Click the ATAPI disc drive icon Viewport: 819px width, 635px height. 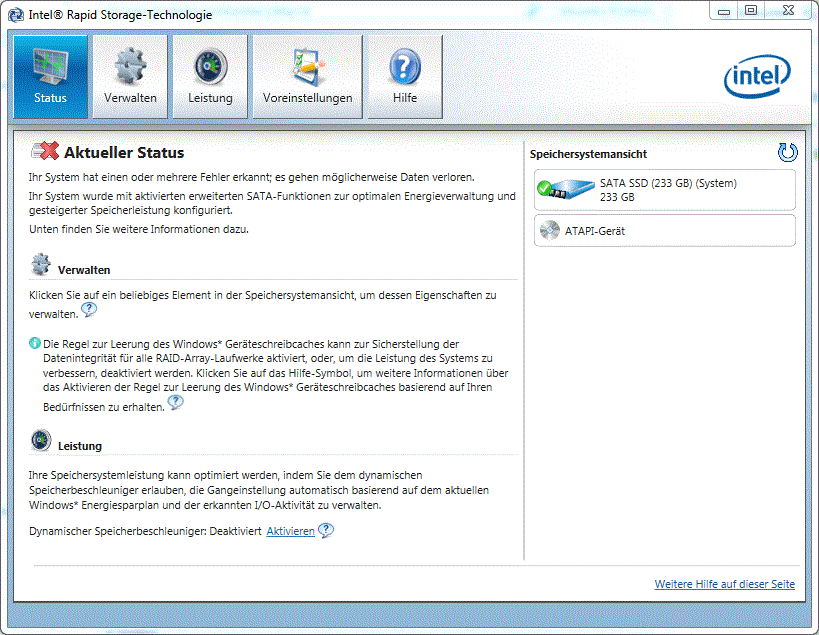[549, 230]
